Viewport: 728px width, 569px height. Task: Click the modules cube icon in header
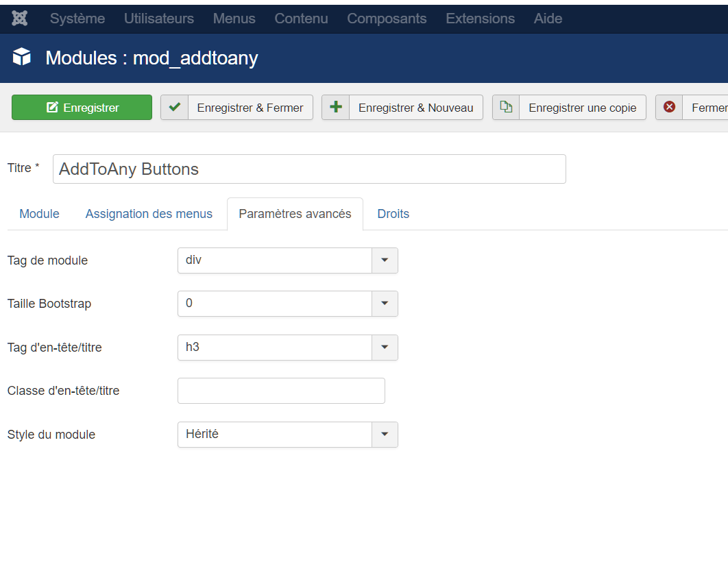tap(21, 57)
